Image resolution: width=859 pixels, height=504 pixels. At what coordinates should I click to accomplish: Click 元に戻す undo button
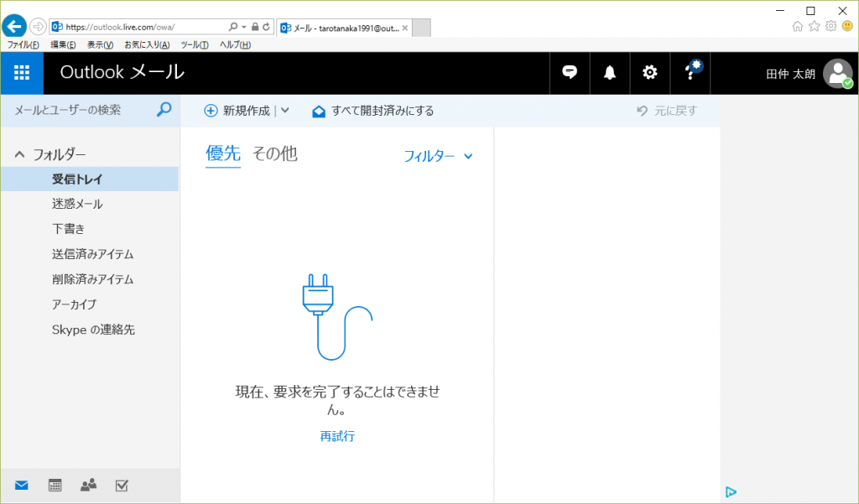(x=667, y=111)
